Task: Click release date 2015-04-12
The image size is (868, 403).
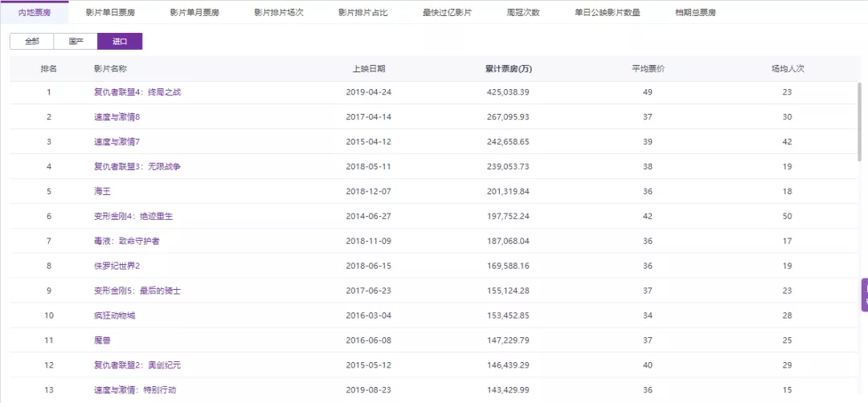Action: 369,142
